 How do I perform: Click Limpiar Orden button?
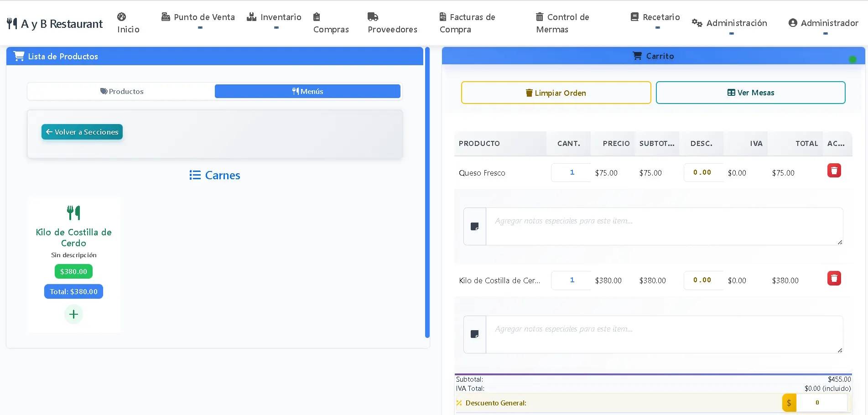(x=556, y=93)
